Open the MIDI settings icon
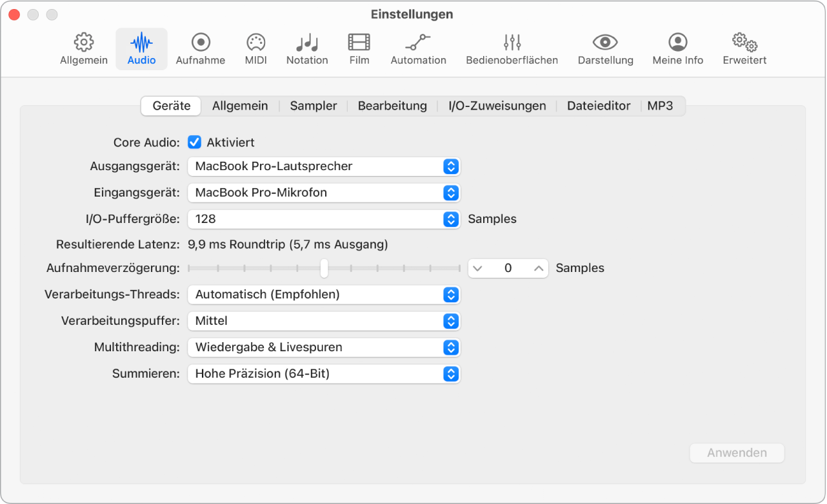This screenshot has width=827, height=504. [255, 48]
